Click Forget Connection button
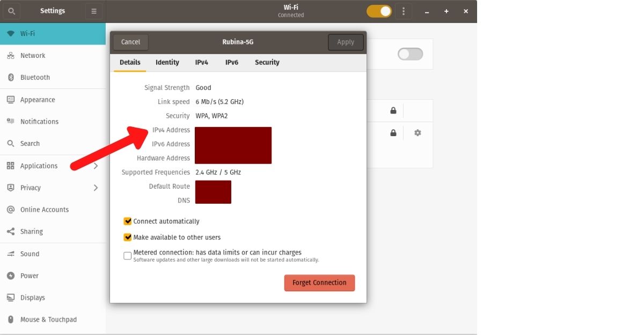 tap(319, 283)
